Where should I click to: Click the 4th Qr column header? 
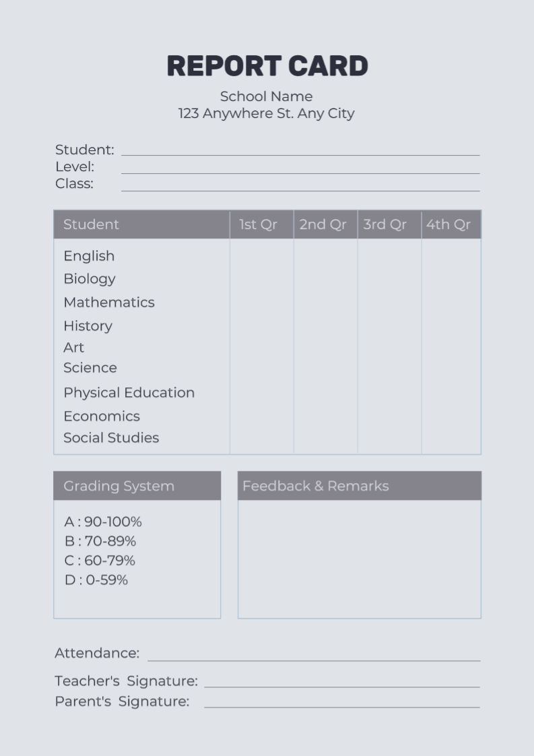pyautogui.click(x=448, y=224)
